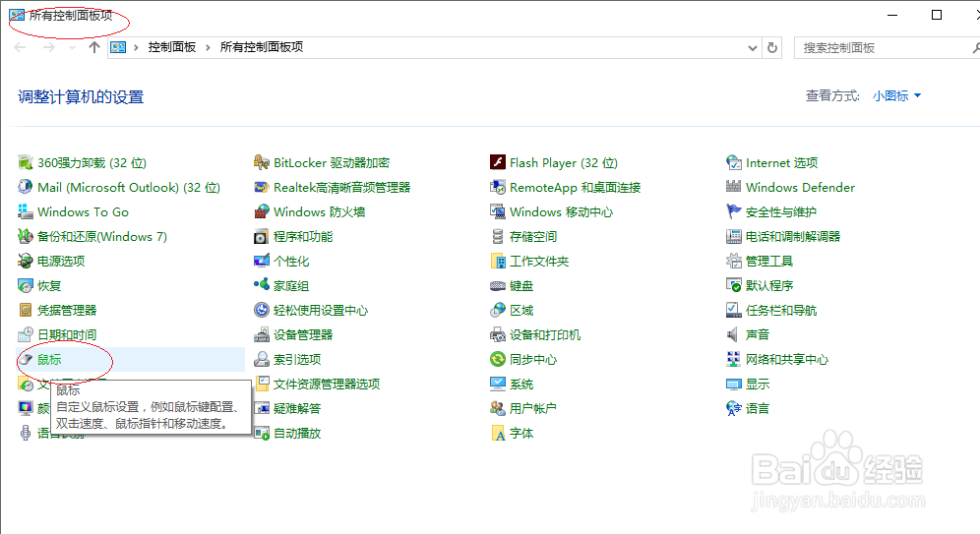
Task: Open the Realtek高清晰音频管理器 icon
Action: (x=262, y=188)
